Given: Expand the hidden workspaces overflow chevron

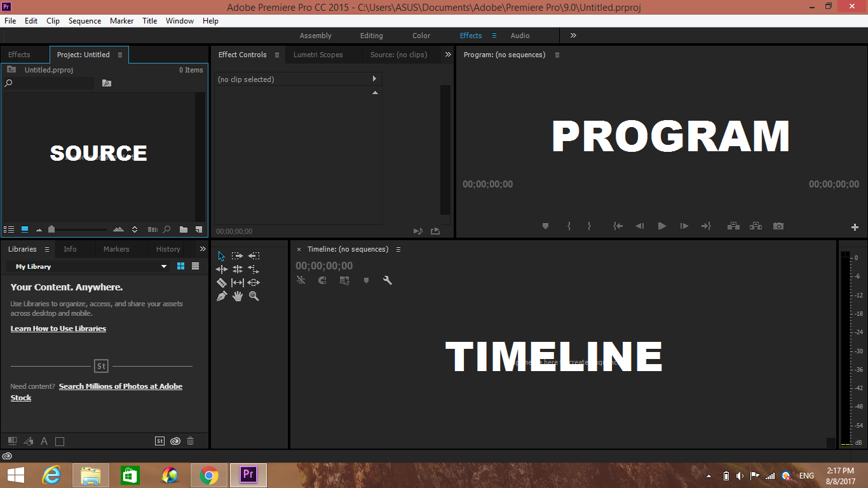Looking at the screenshot, I should (573, 36).
